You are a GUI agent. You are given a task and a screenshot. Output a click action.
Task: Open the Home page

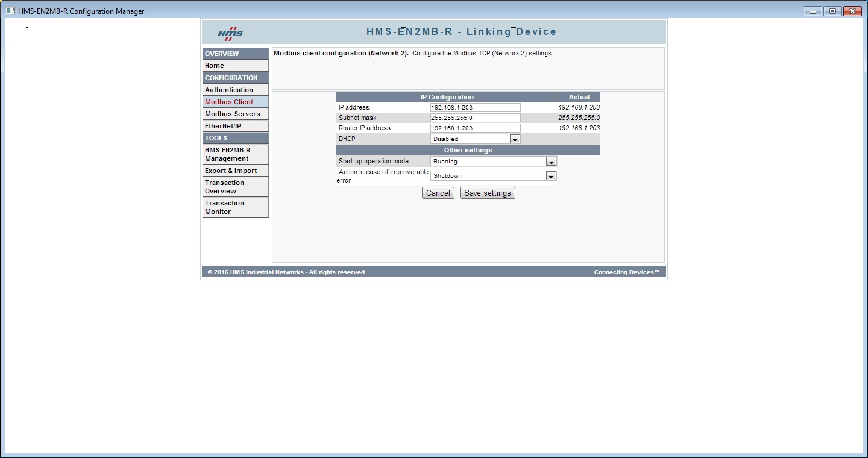235,66
